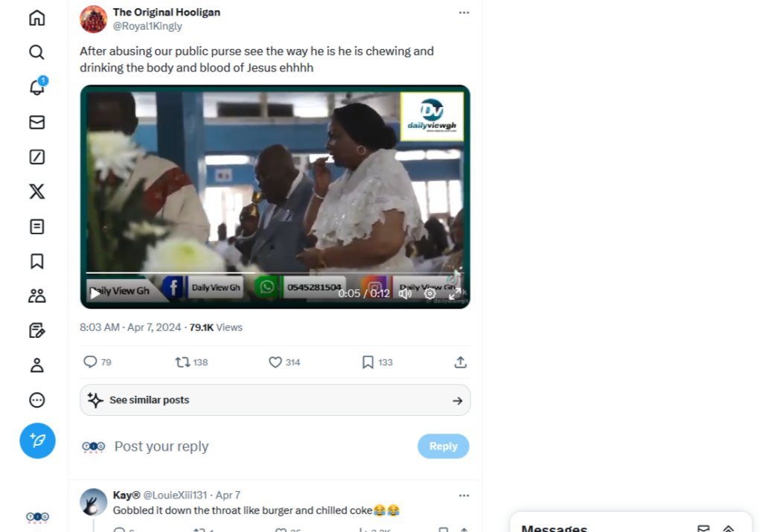The height and width of the screenshot is (532, 762).
Task: Open Notifications bell with badge
Action: pos(37,87)
